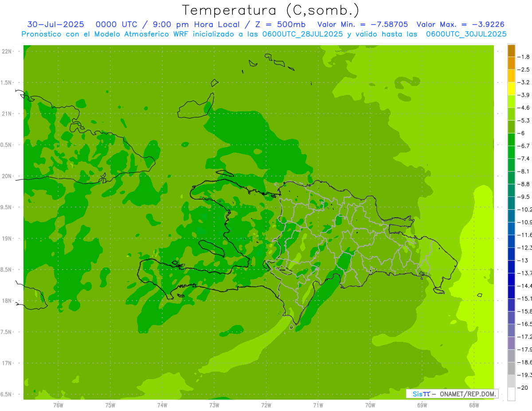Image resolution: width=532 pixels, height=411 pixels.
Task: Click the -8.1 legend label
Action: 524,171
